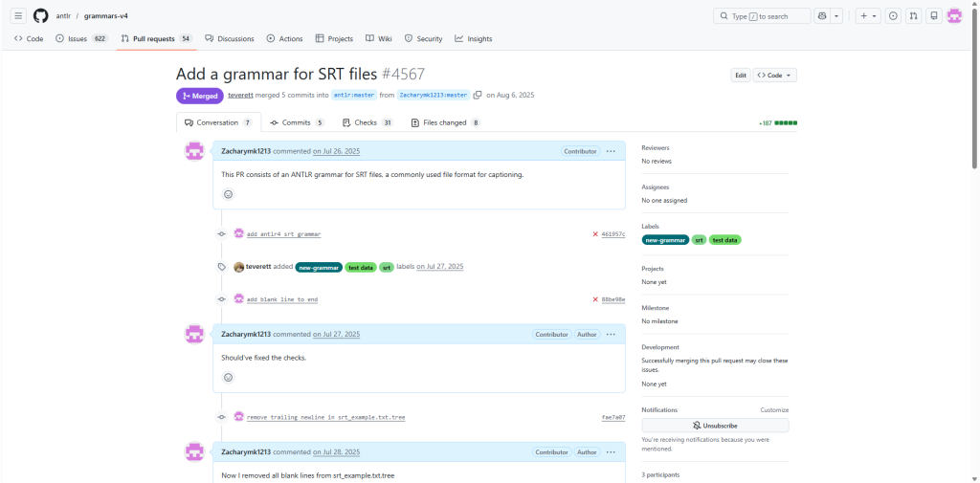The image size is (980, 483).
Task: Go to grammars-v4 repository link
Action: tap(106, 15)
